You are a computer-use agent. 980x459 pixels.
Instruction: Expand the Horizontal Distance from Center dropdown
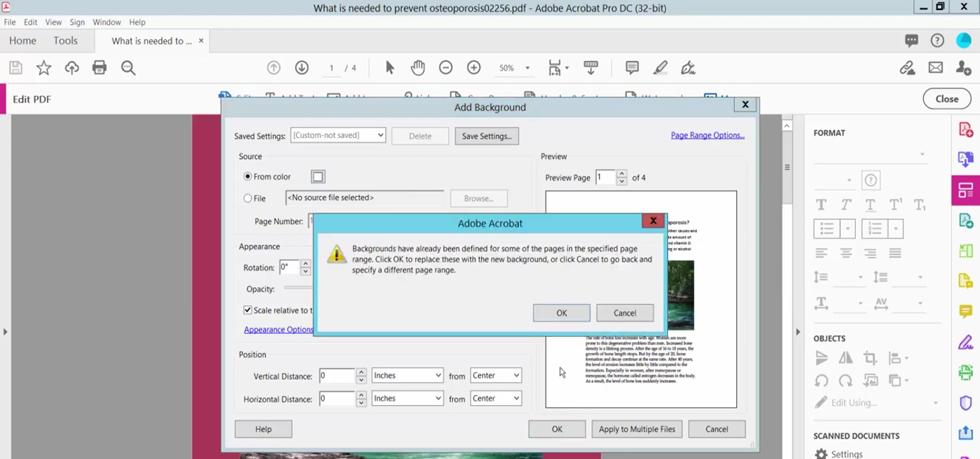pos(495,399)
